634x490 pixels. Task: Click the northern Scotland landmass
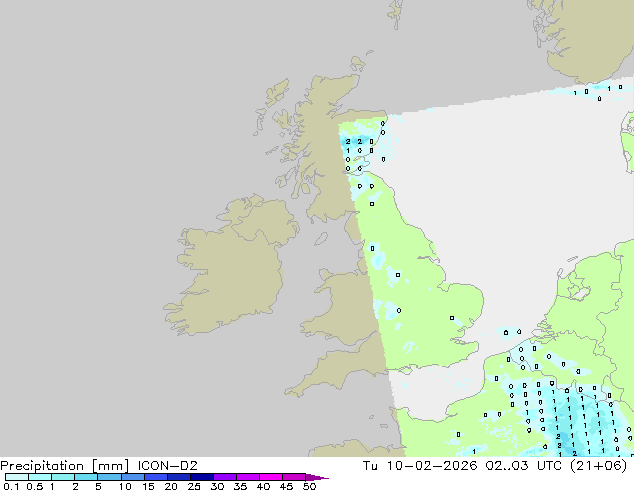(320, 130)
